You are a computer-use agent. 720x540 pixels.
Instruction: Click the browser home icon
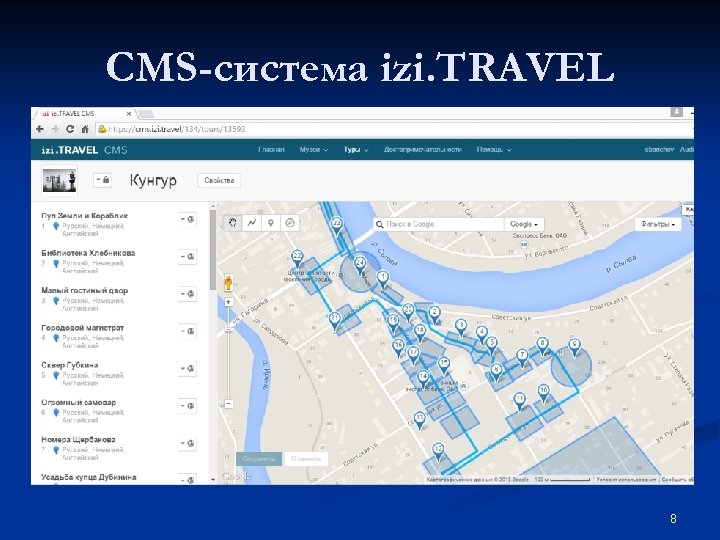[85, 129]
